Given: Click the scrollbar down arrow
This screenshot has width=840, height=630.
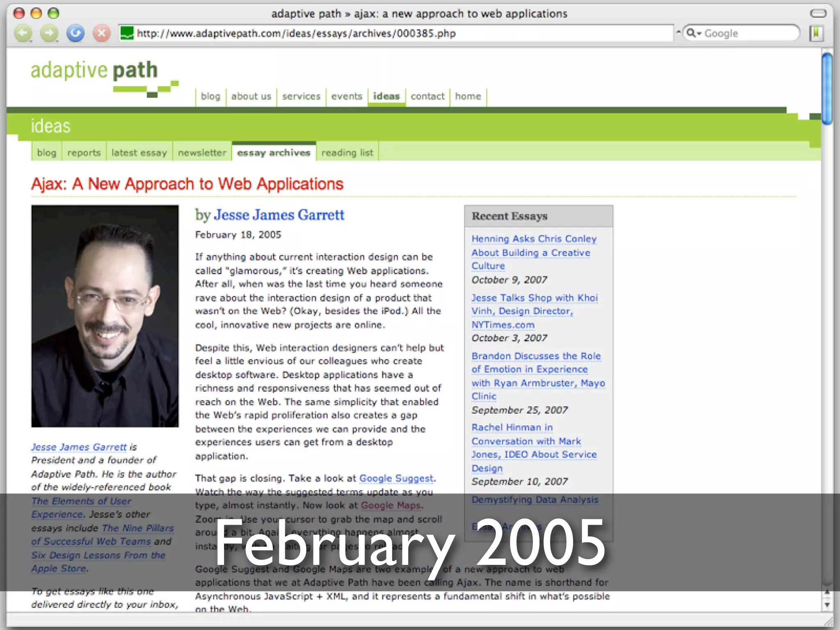Looking at the screenshot, I should pyautogui.click(x=827, y=605).
